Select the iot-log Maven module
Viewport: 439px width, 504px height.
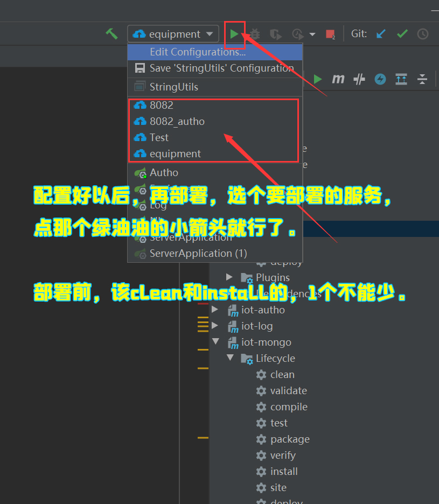point(324,326)
